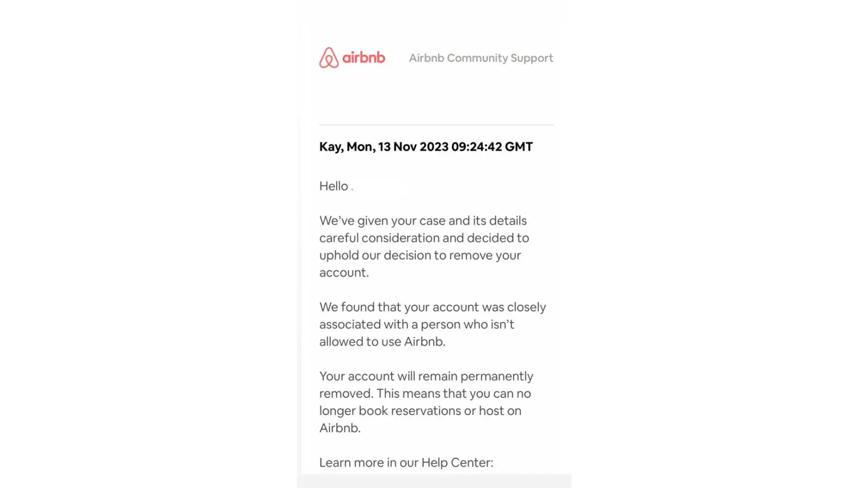Select the sender name Kay
Viewport: 868px width, 488px height.
(331, 147)
